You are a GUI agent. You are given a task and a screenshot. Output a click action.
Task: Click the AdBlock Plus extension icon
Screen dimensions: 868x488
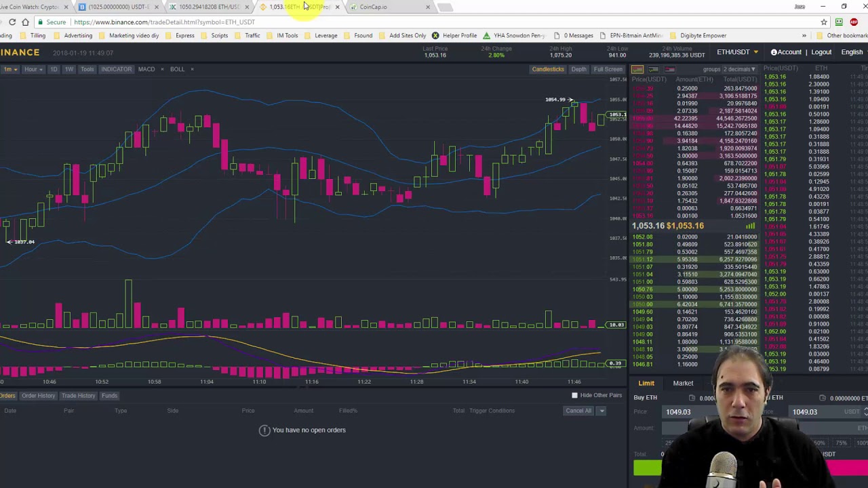point(854,22)
